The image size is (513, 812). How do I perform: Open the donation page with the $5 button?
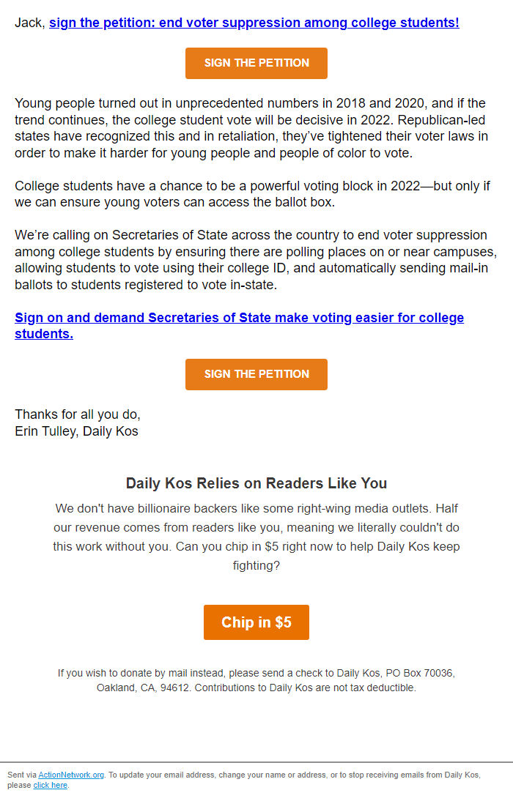coord(256,622)
